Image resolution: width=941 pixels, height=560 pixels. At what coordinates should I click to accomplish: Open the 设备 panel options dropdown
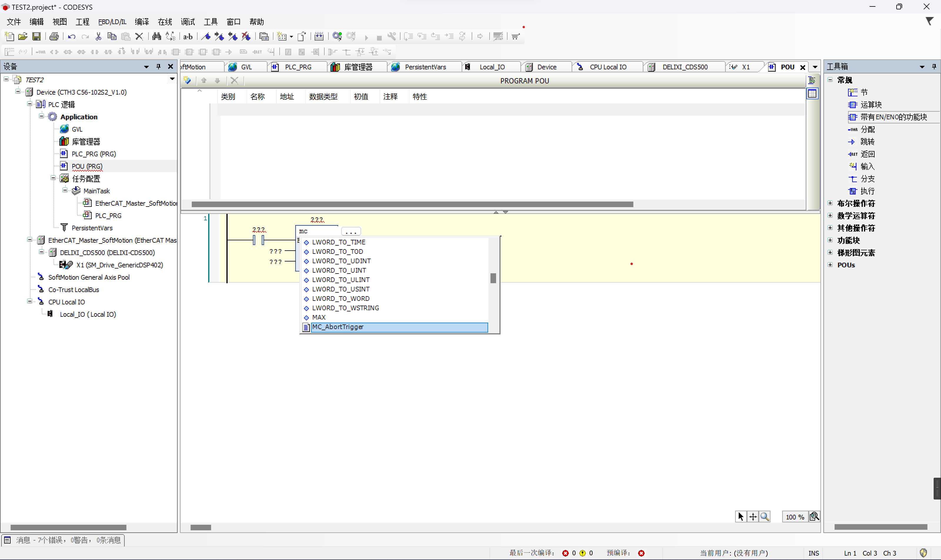pyautogui.click(x=146, y=67)
